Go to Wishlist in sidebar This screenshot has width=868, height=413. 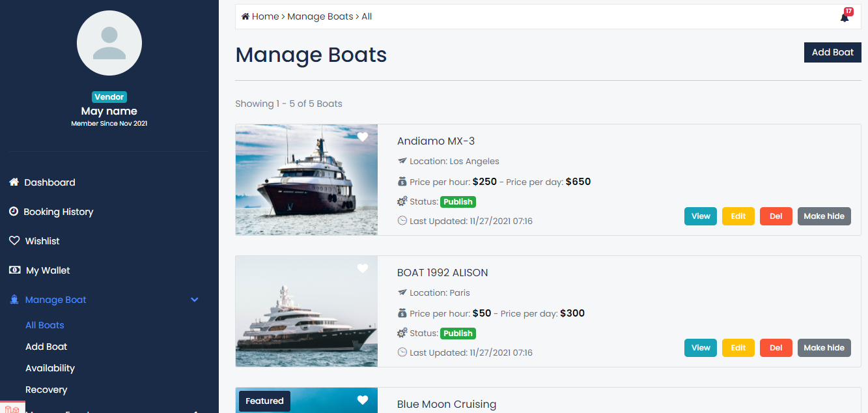pyautogui.click(x=42, y=241)
